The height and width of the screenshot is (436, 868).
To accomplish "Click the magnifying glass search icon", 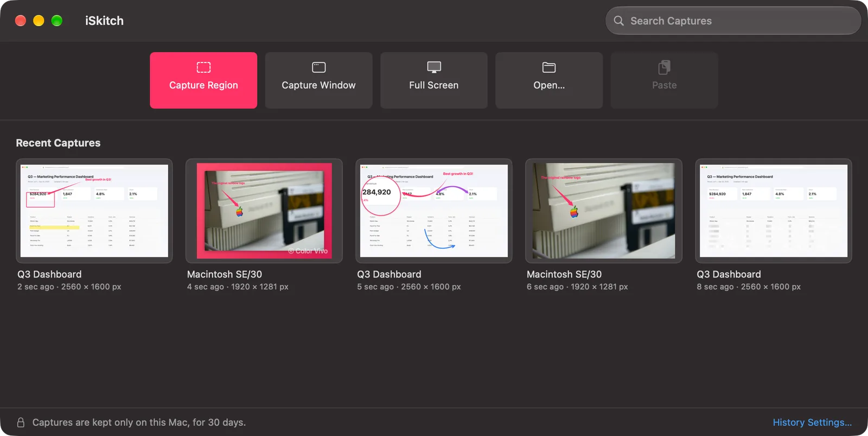I will click(x=618, y=21).
